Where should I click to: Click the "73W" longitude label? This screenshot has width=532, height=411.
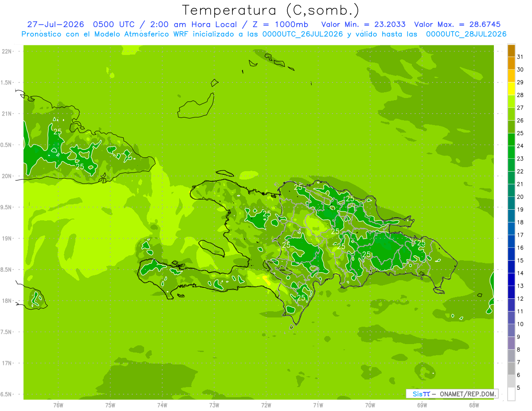pos(214,405)
